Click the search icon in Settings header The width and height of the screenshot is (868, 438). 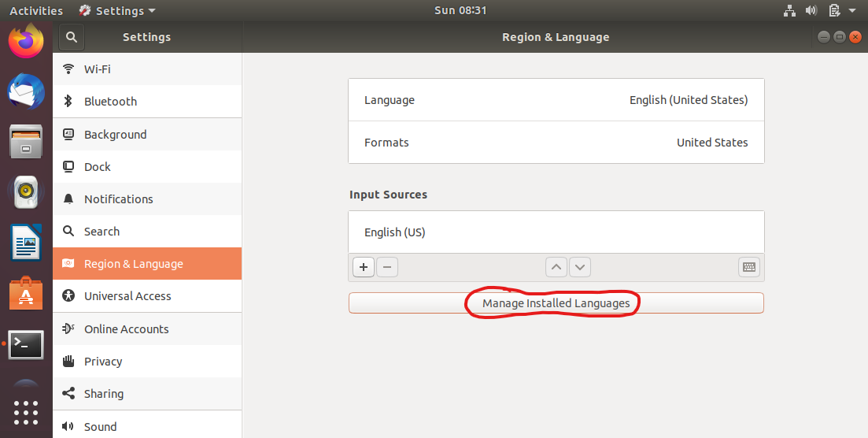tap(72, 37)
